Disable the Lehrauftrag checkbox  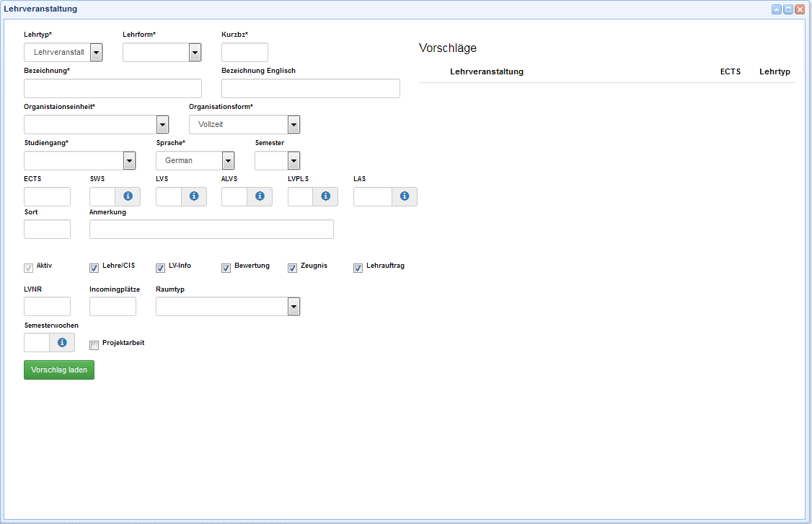tap(358, 268)
